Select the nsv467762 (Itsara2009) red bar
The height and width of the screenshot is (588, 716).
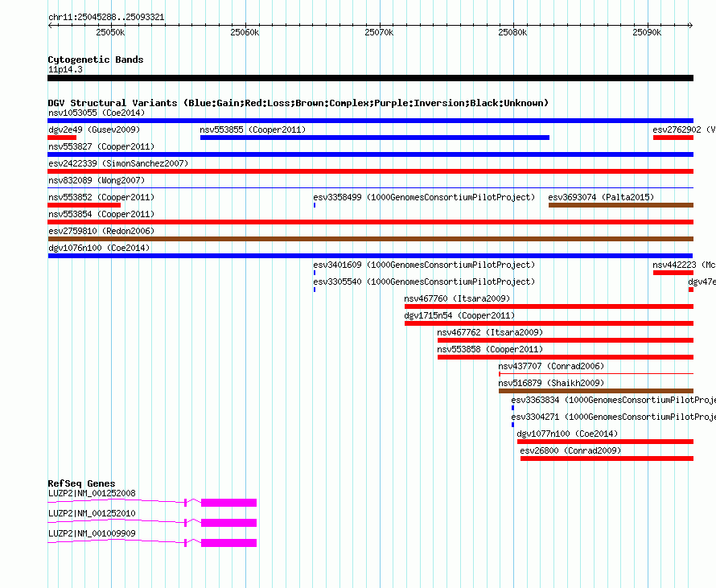(566, 340)
